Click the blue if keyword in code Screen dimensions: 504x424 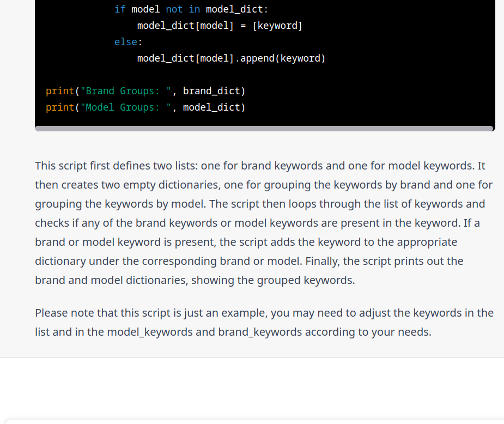click(120, 9)
